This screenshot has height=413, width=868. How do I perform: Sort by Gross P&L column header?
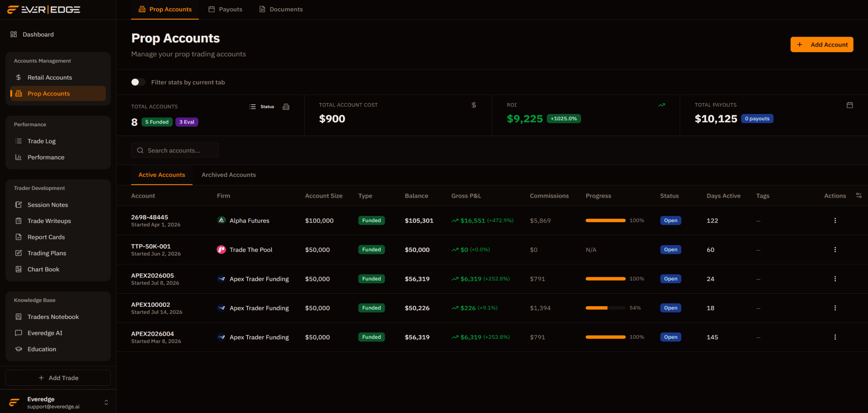click(x=466, y=196)
